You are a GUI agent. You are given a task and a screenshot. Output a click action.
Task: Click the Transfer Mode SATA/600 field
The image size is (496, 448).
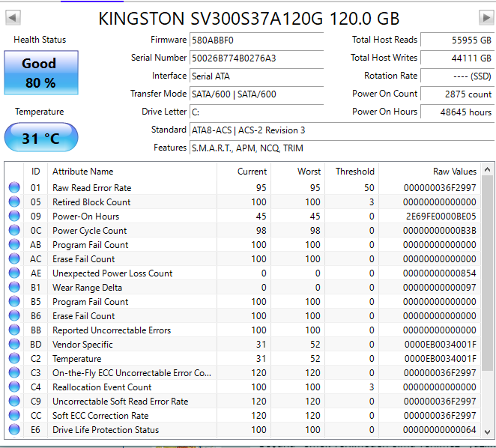(256, 94)
